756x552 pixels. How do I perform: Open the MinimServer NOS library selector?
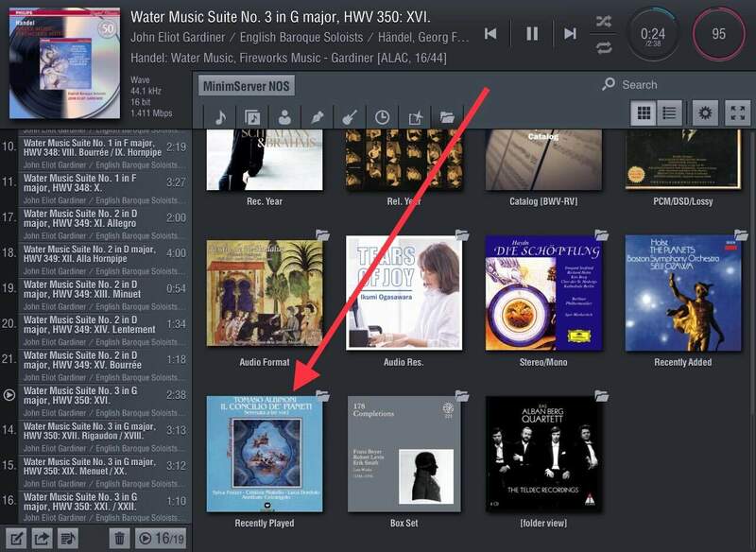coord(246,86)
